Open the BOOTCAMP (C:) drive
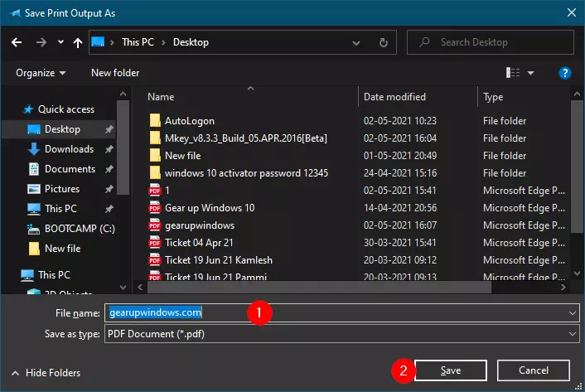This screenshot has width=585, height=392. point(80,228)
